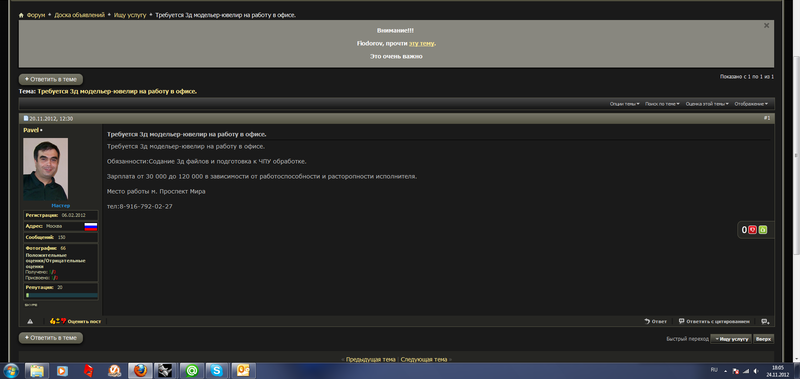Click 'Доска объявлений' breadcrumb link
The width and height of the screenshot is (800, 379).
pos(80,15)
